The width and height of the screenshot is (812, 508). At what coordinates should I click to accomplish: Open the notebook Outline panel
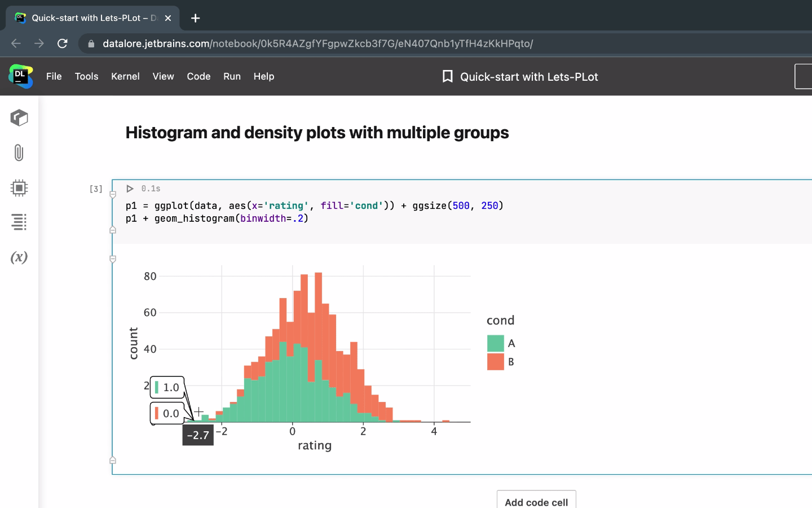pyautogui.click(x=19, y=222)
